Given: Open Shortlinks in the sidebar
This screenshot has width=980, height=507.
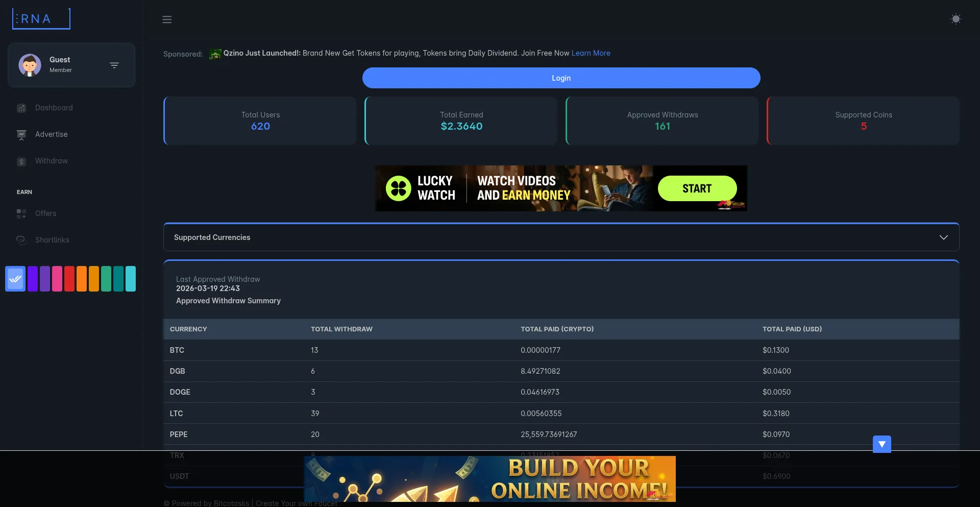Looking at the screenshot, I should (x=52, y=240).
